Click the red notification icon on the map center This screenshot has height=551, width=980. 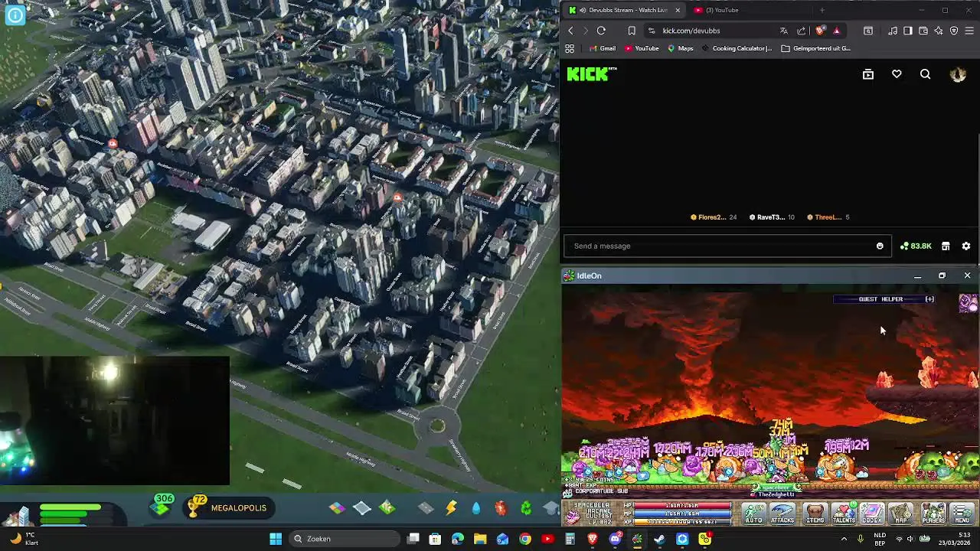pyautogui.click(x=397, y=198)
